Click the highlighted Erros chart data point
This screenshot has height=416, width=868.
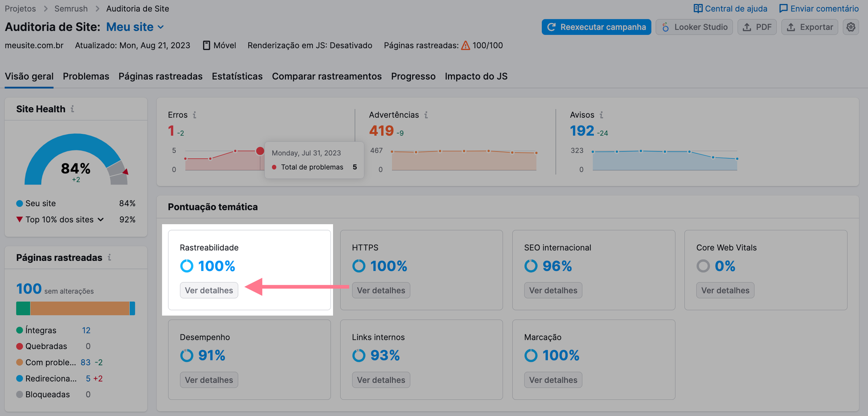260,151
